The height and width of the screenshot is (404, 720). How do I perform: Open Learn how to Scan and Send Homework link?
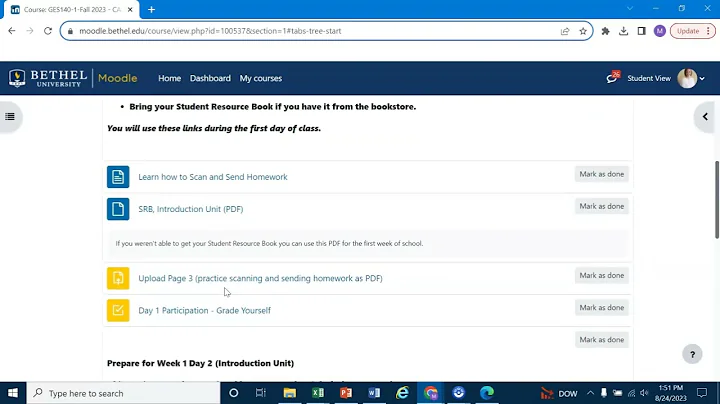(213, 177)
